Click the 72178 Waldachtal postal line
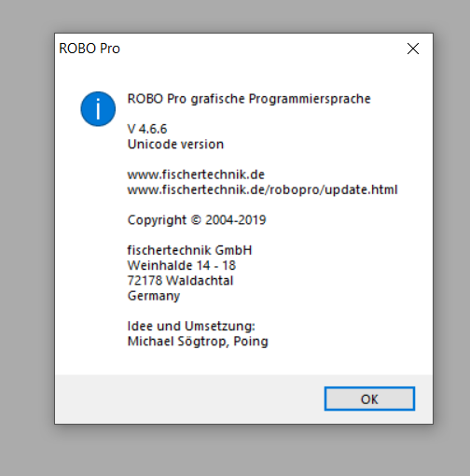 point(180,281)
